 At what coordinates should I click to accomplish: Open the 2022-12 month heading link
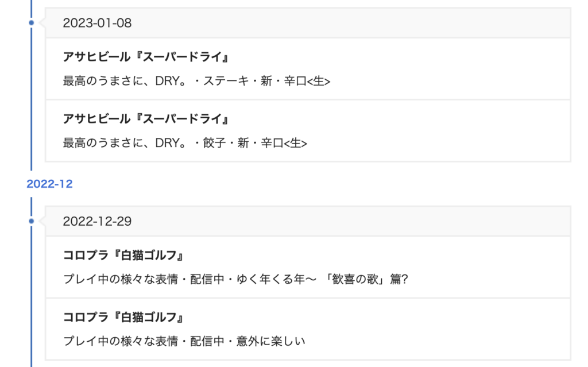click(x=49, y=184)
